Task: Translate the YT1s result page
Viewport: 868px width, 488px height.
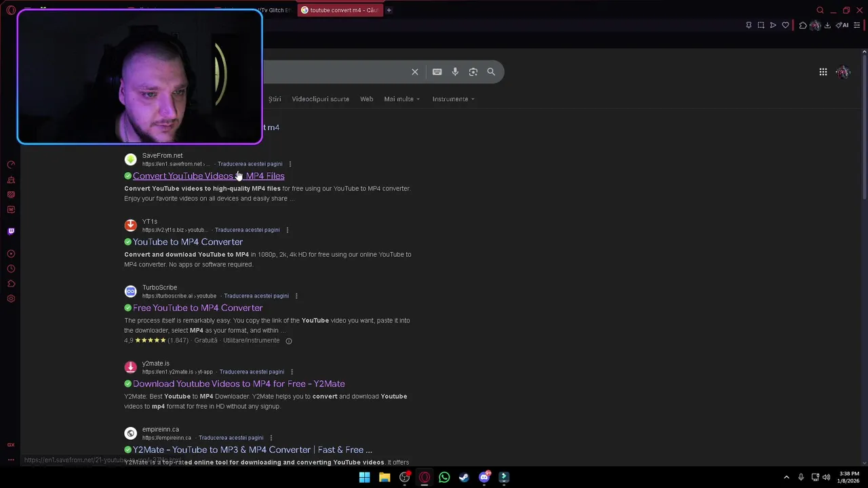Action: point(247,230)
